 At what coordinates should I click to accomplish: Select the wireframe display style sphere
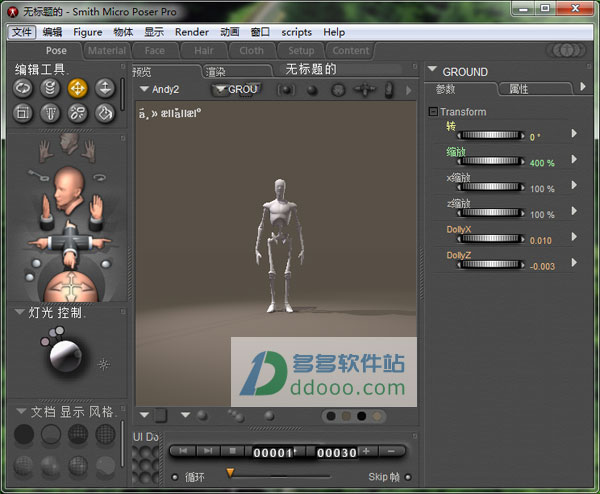[78, 434]
